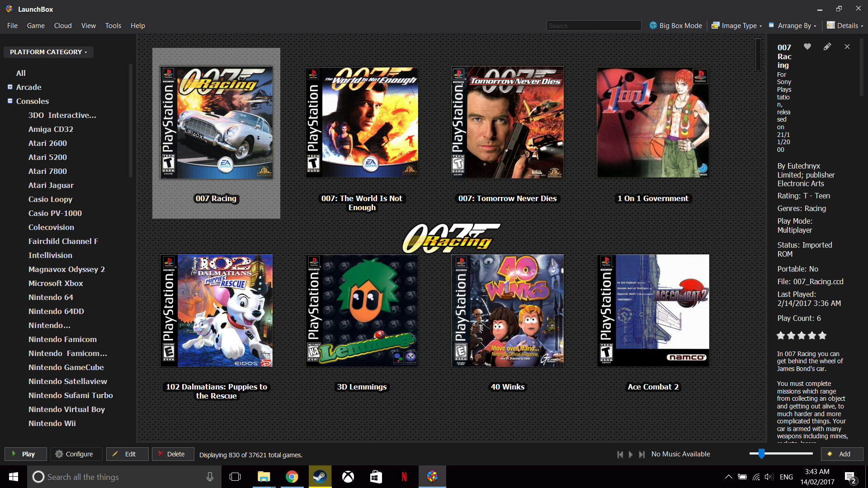Screen dimensions: 868x488
Task: Open Task View from taskbar
Action: point(235,477)
